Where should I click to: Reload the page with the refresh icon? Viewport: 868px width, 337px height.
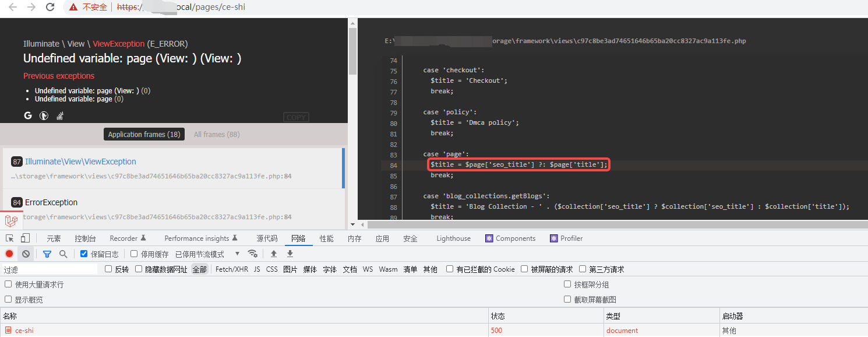point(50,7)
